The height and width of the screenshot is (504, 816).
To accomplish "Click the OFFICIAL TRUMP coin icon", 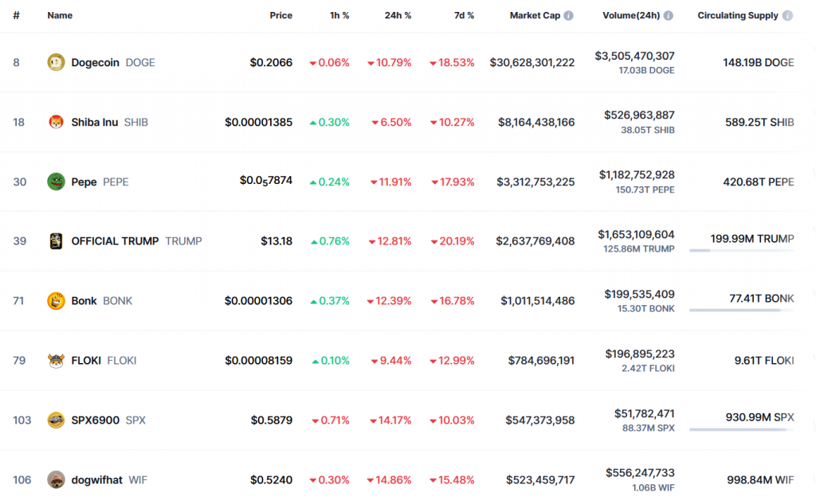I will [x=56, y=241].
